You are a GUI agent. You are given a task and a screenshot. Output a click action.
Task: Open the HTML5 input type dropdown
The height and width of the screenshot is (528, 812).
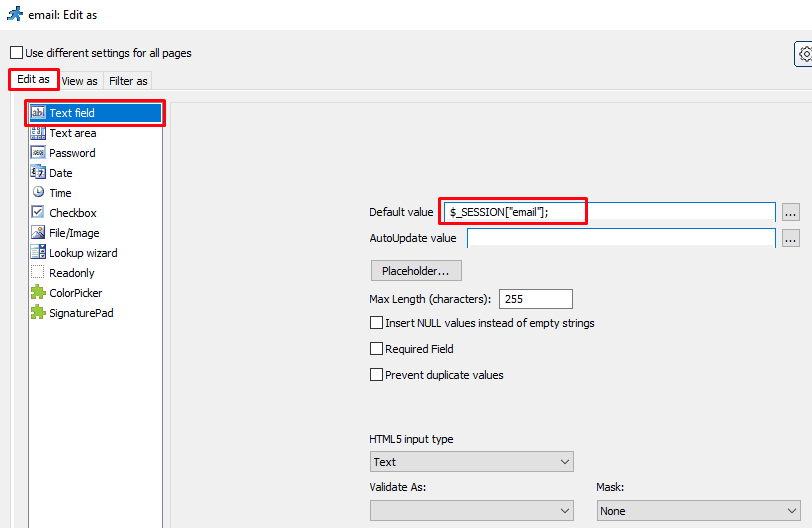pos(471,462)
